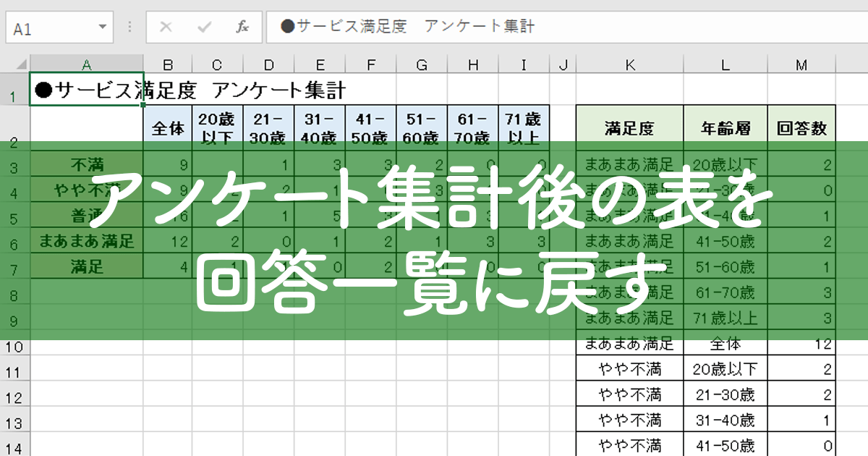
Task: Click the 51-60歳 header cell in column G
Action: tap(422, 128)
